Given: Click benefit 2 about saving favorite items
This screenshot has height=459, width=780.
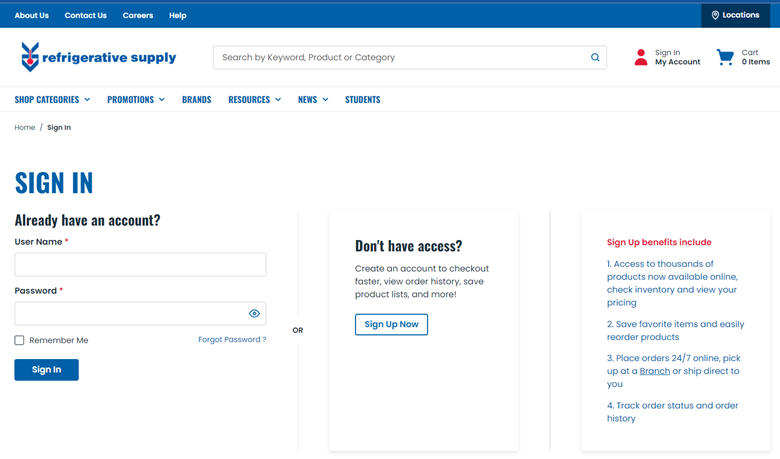Looking at the screenshot, I should [x=676, y=330].
